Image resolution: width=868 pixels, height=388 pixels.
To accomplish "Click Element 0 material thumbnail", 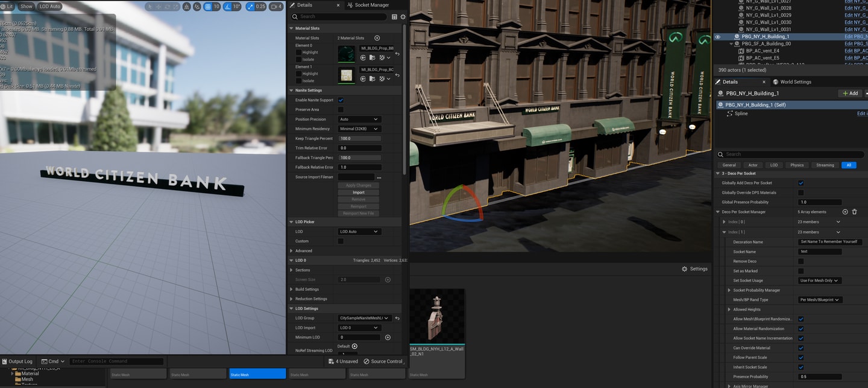I will coord(347,54).
